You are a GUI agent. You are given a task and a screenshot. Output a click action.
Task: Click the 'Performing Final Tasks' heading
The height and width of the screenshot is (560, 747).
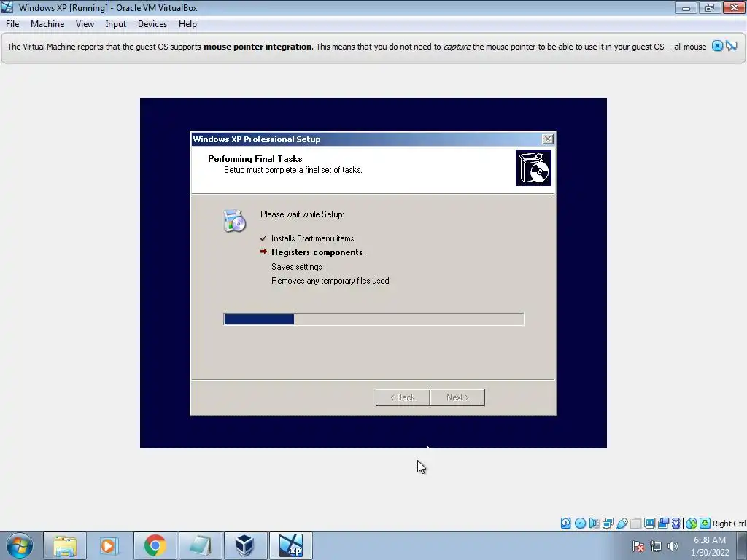(x=255, y=159)
